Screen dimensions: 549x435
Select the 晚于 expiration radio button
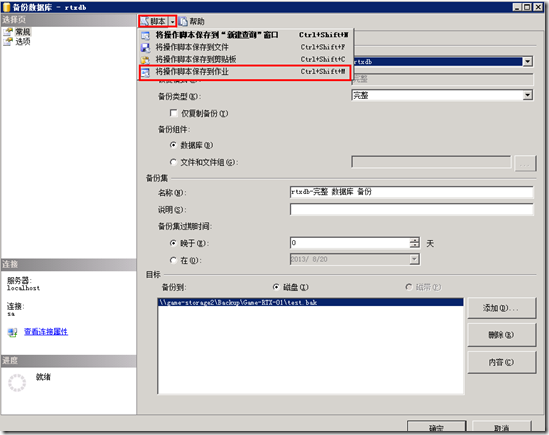coord(173,243)
